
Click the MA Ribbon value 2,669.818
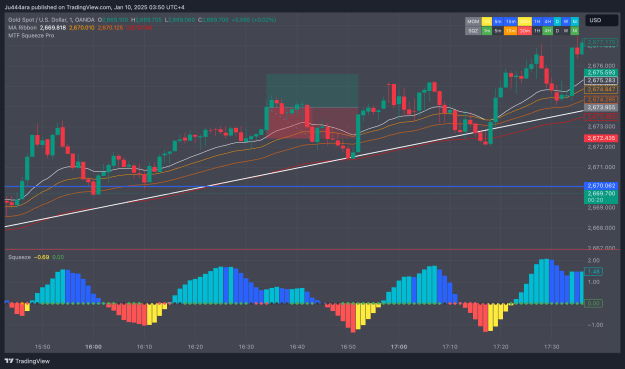(x=53, y=27)
